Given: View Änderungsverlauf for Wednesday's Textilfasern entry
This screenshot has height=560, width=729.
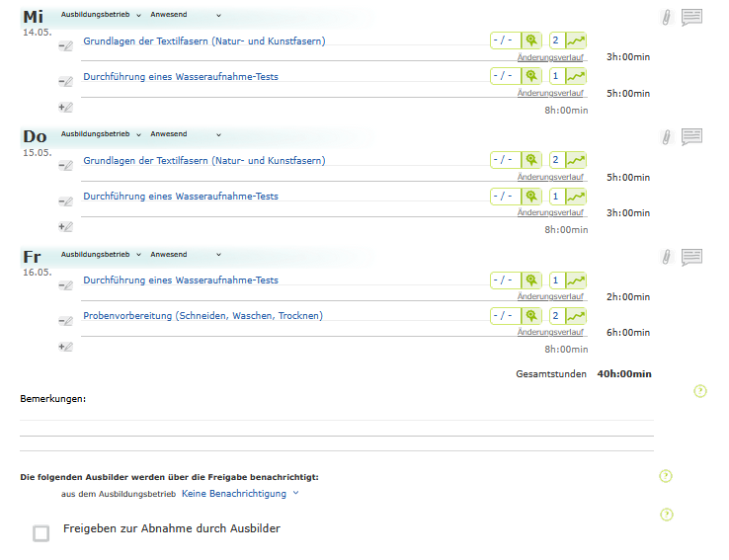Looking at the screenshot, I should pos(550,57).
